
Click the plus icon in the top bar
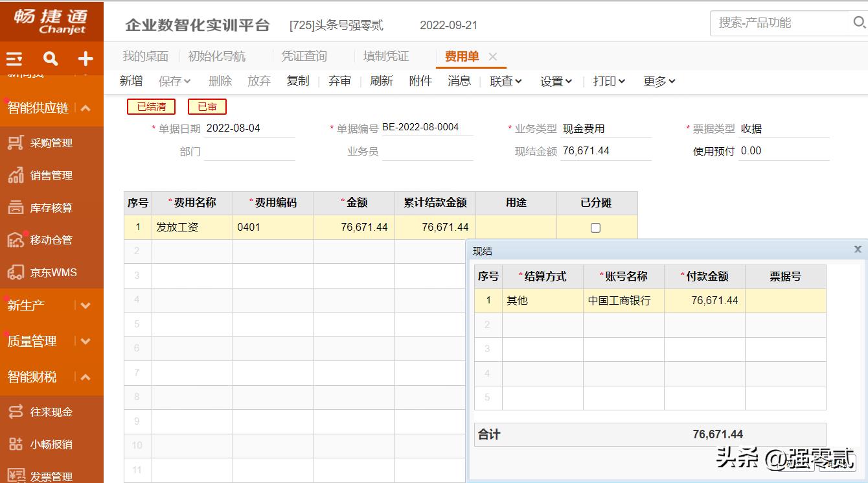click(85, 58)
